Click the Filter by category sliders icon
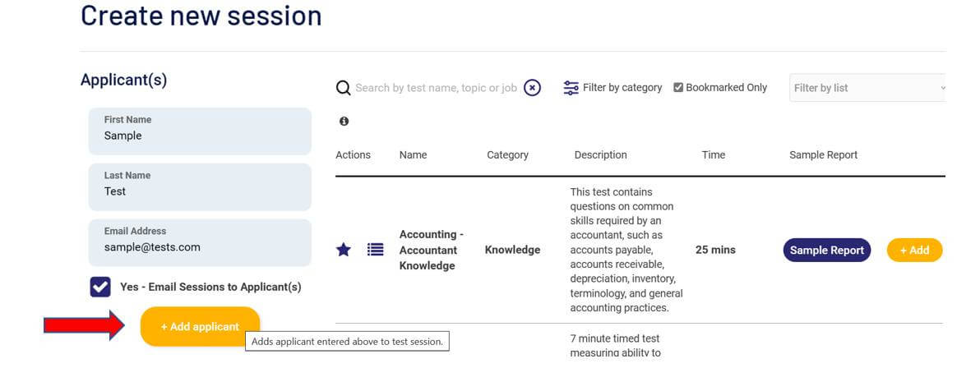This screenshot has height=368, width=980. point(571,87)
